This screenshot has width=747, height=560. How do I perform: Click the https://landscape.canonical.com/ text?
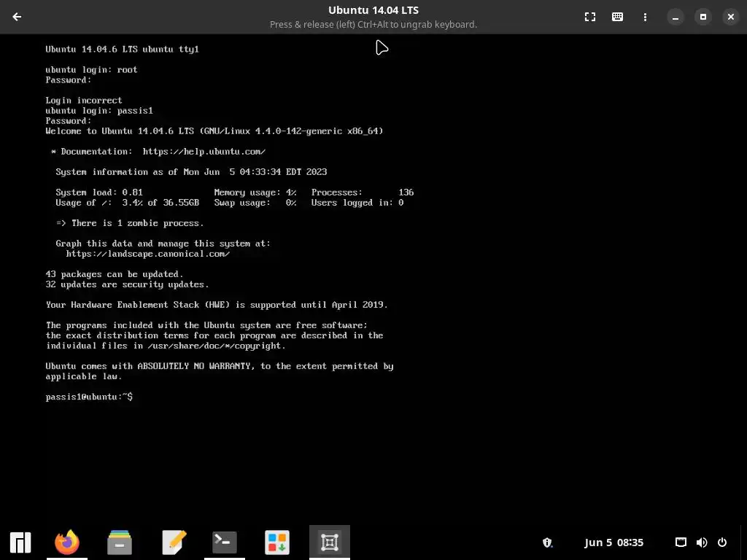click(x=147, y=254)
